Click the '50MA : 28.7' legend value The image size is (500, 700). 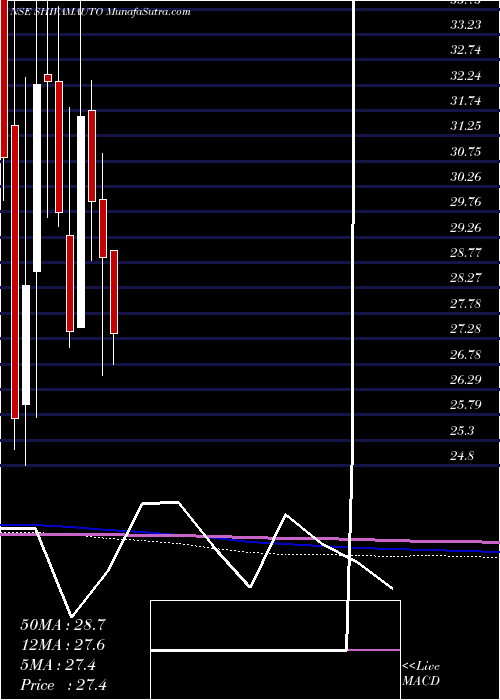click(63, 625)
